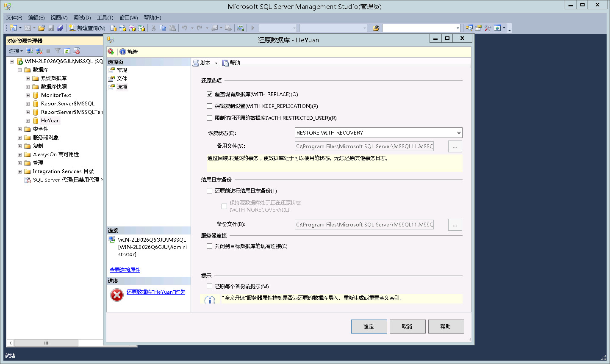Check 还原前进行结尾日志备份
Viewport: 610px width, 364px height.
pos(209,191)
